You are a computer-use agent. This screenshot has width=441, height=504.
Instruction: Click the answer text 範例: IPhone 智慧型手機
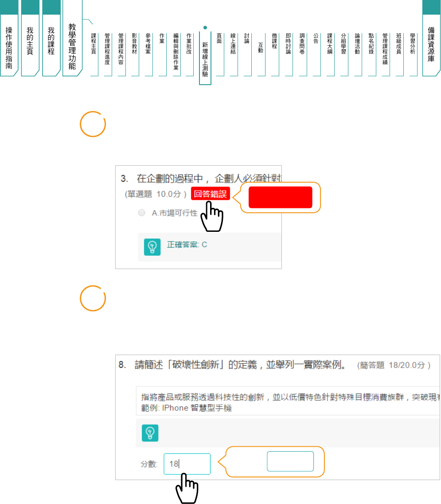(x=187, y=408)
